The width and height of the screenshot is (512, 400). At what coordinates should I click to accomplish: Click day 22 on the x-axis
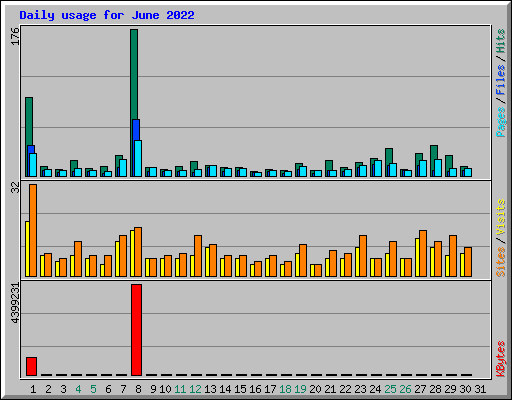(x=345, y=389)
